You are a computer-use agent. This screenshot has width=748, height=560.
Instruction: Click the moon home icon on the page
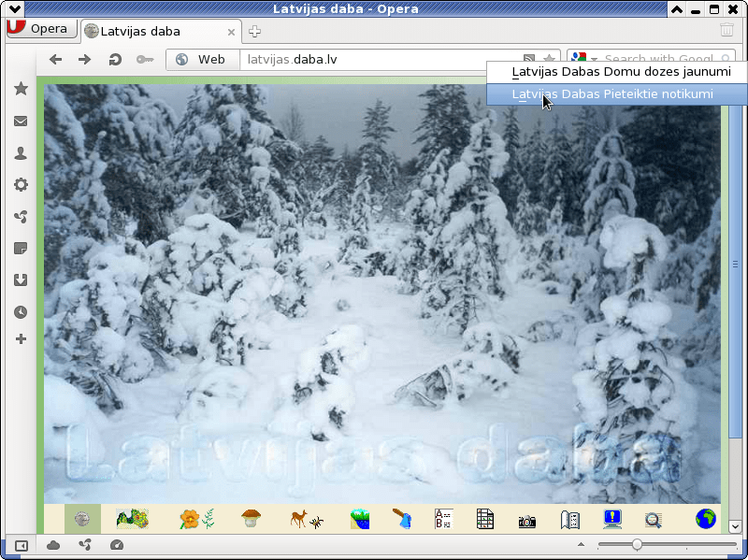click(82, 519)
